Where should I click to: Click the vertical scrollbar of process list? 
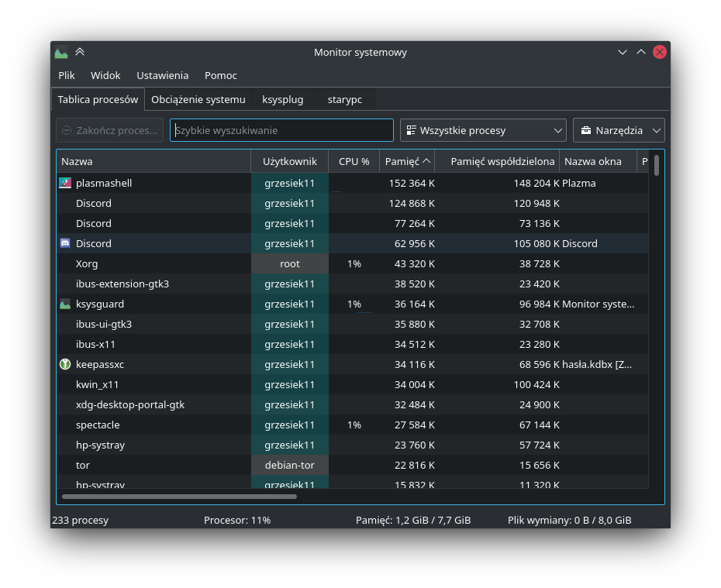coord(657,166)
